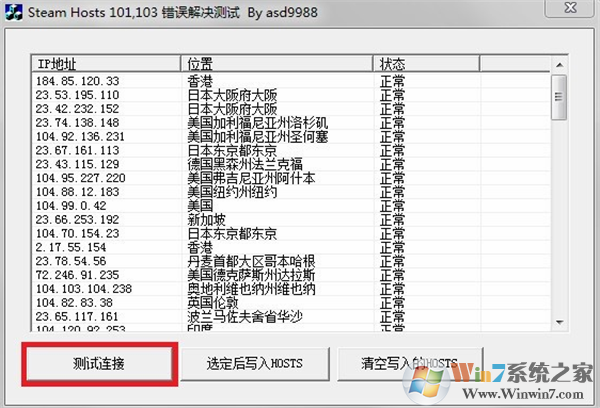This screenshot has width=600, height=408.
Task: Click the location 美国加利福尼亚州洛杉矶
Action: [x=258, y=123]
